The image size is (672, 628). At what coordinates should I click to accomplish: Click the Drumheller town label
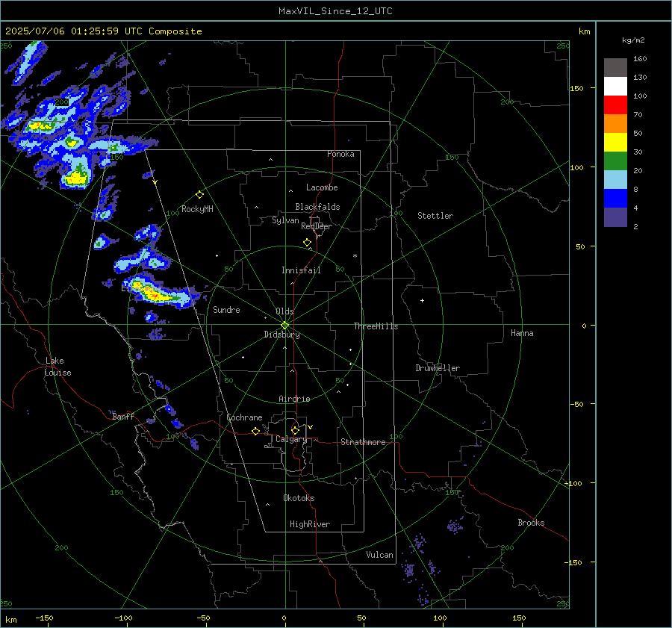[x=438, y=368]
